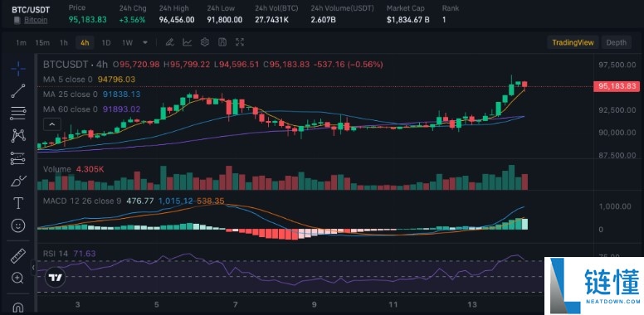
Task: Select the Text annotation tool
Action: pyautogui.click(x=18, y=203)
